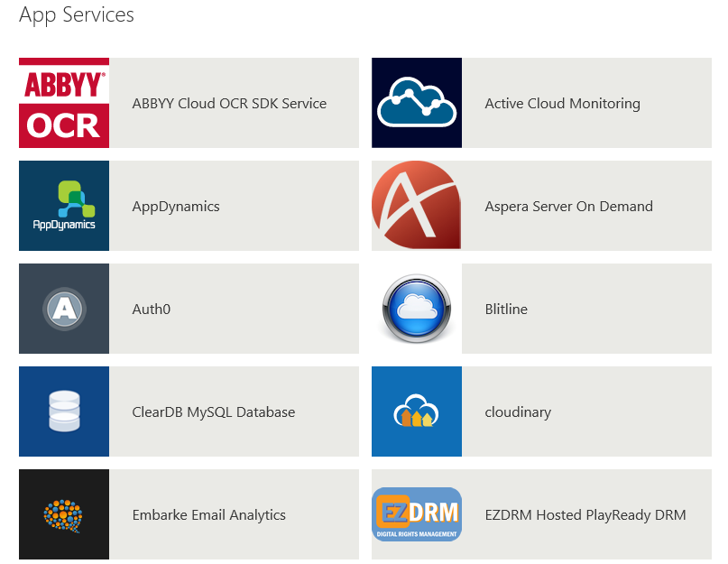The image size is (728, 564).
Task: Choose ClearDB MySQL Database label
Action: tap(214, 412)
